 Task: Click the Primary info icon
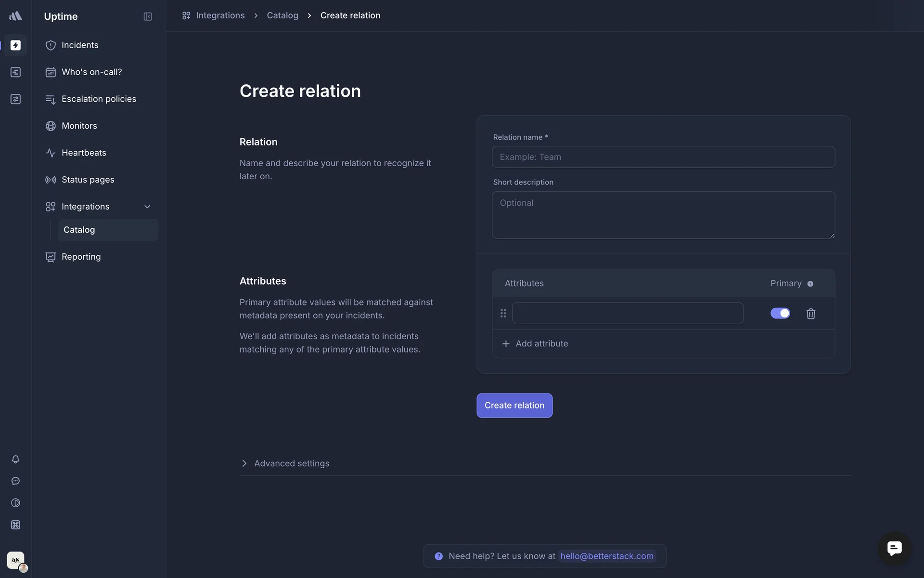pyautogui.click(x=810, y=284)
